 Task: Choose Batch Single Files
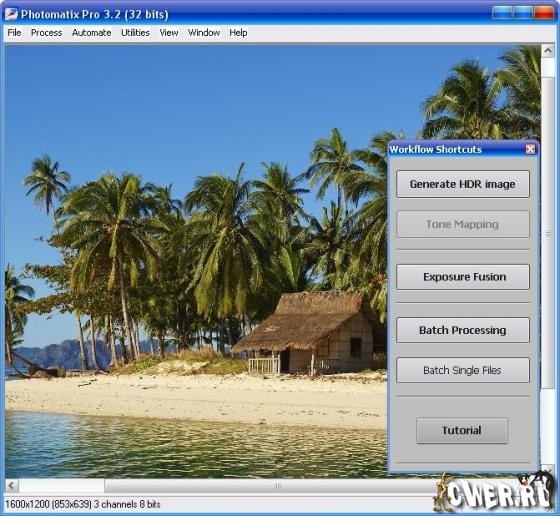(x=462, y=370)
